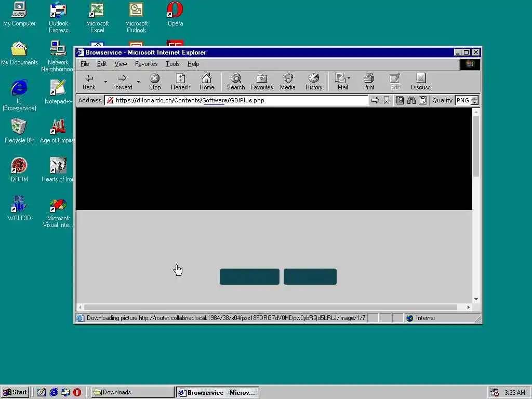
Task: Open the Back button history dropdown arrow
Action: coord(105,82)
